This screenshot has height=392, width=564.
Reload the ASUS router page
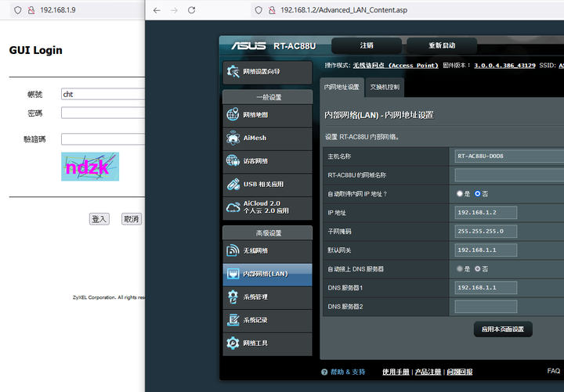click(x=192, y=10)
